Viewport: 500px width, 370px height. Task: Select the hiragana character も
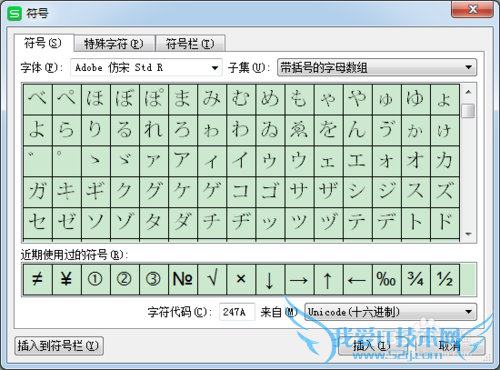(x=299, y=99)
